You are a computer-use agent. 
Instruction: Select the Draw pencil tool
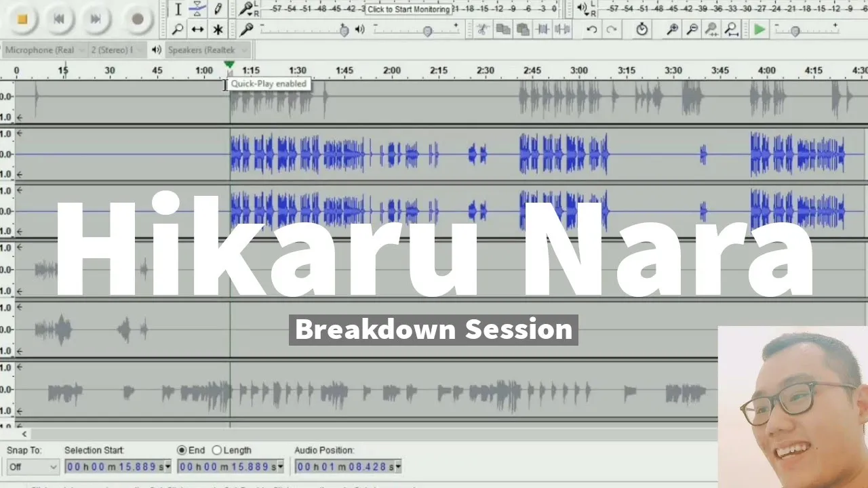218,9
